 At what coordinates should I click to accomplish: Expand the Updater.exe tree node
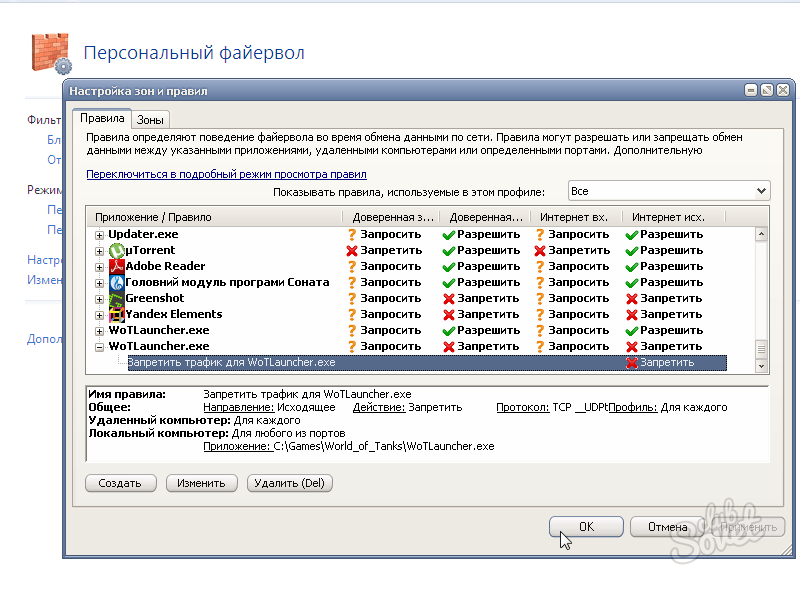click(x=99, y=234)
